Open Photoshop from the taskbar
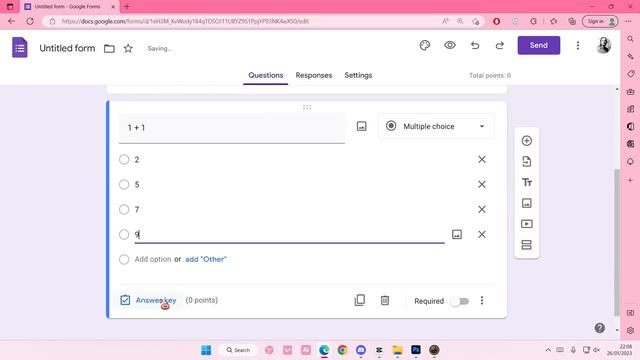 pyautogui.click(x=416, y=350)
